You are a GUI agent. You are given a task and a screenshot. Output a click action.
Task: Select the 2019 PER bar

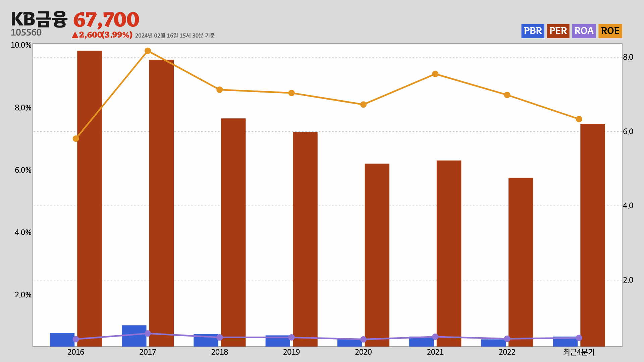pyautogui.click(x=305, y=239)
